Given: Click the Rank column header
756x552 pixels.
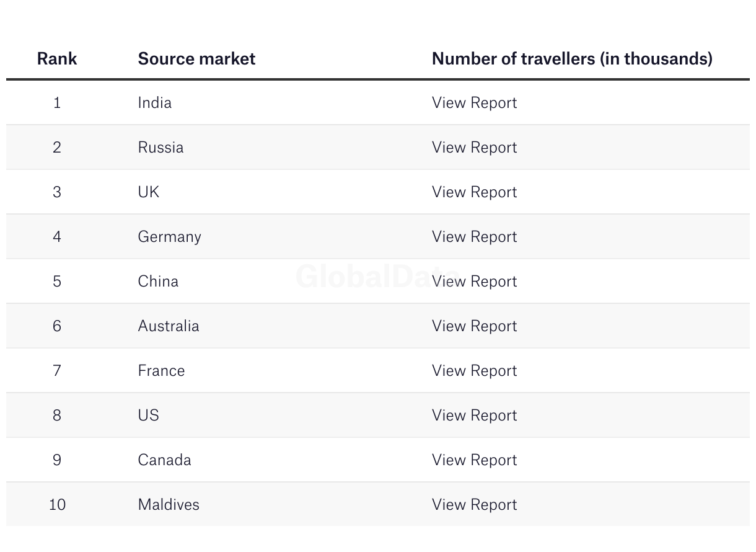Looking at the screenshot, I should 57,58.
